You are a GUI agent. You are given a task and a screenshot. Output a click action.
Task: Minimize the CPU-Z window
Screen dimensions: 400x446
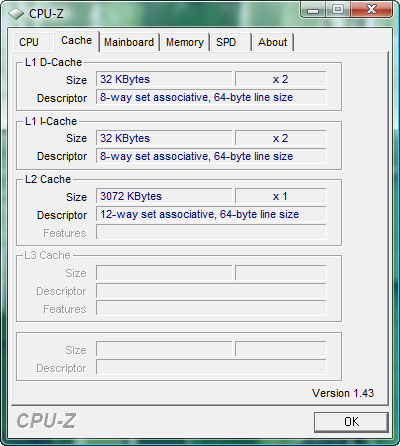pyautogui.click(x=313, y=10)
